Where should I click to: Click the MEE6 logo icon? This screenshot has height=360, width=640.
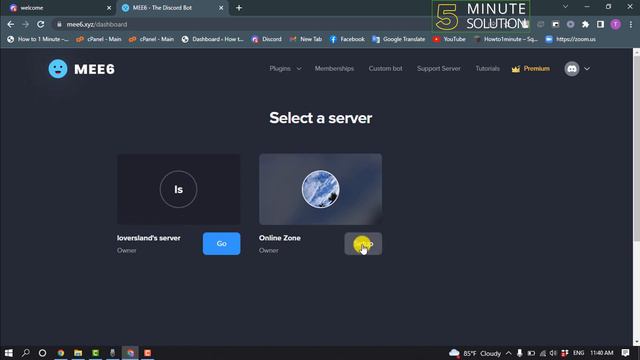pyautogui.click(x=58, y=69)
